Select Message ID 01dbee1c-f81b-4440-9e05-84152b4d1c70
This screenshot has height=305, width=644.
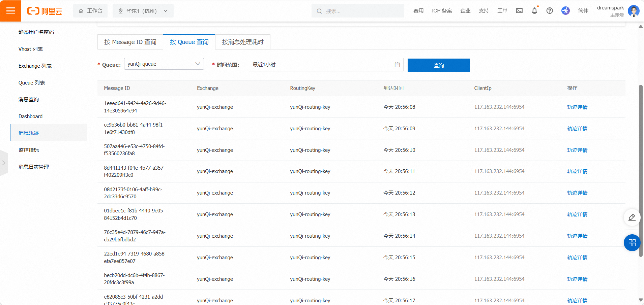[x=134, y=214]
